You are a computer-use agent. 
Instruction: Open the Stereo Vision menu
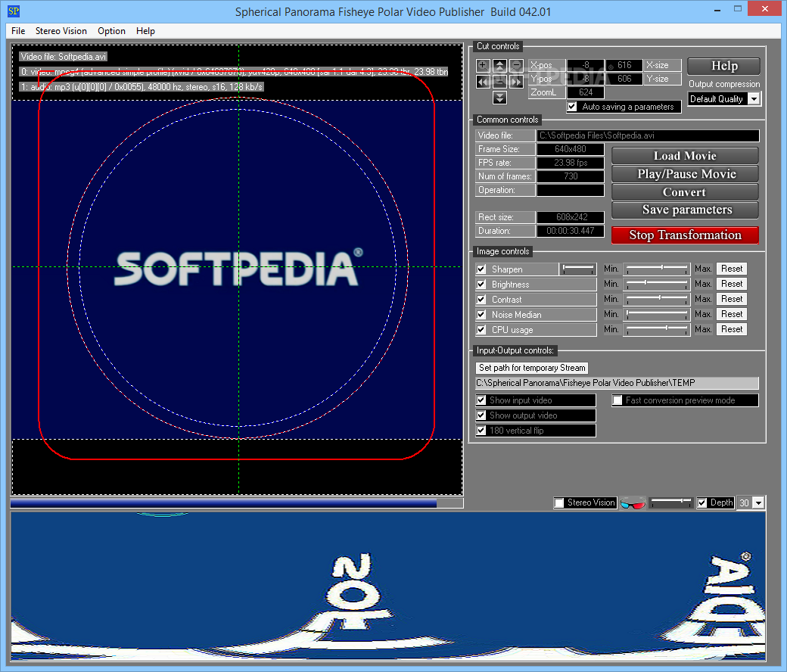pos(61,30)
